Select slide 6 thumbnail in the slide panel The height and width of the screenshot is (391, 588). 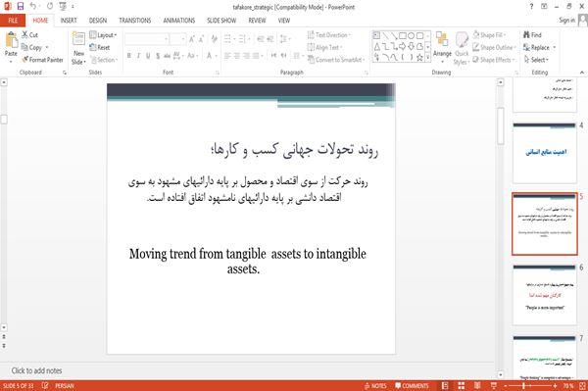coord(545,294)
